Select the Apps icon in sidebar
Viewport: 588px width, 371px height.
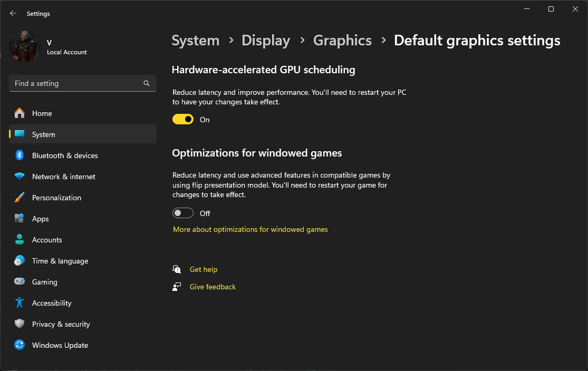click(x=20, y=219)
